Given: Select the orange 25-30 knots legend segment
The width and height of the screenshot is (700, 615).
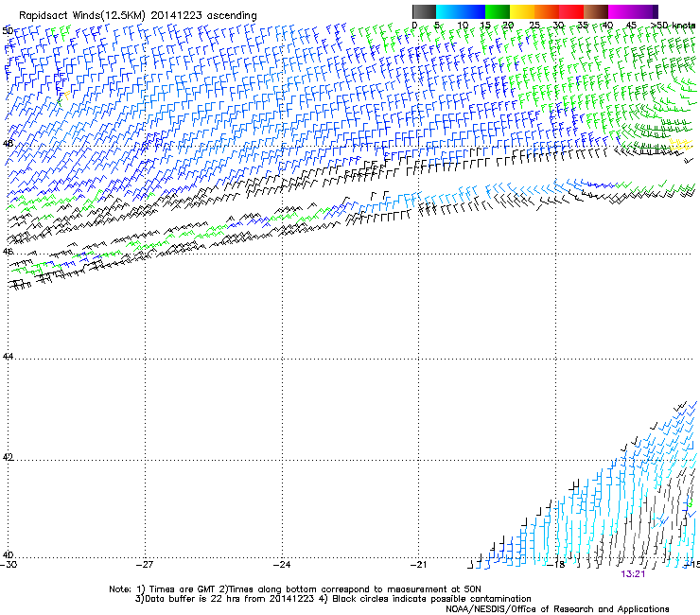Looking at the screenshot, I should pyautogui.click(x=547, y=11).
